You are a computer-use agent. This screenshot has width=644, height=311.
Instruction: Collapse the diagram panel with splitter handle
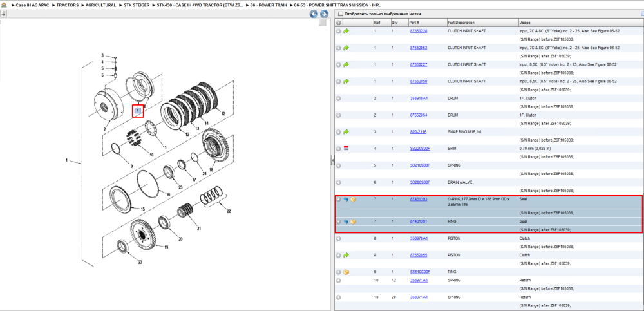point(333,160)
